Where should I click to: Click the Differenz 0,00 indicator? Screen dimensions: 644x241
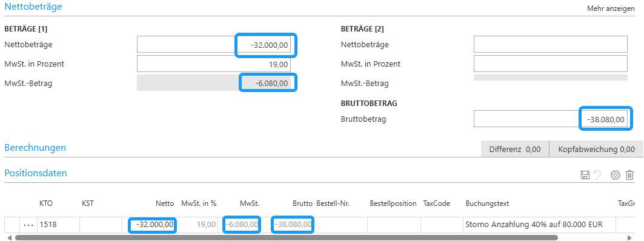515,150
